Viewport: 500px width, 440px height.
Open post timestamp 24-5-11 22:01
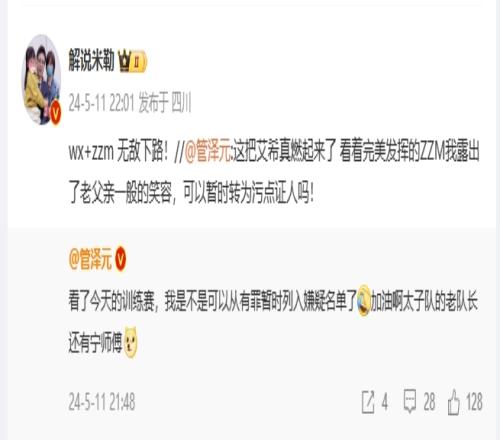(101, 103)
